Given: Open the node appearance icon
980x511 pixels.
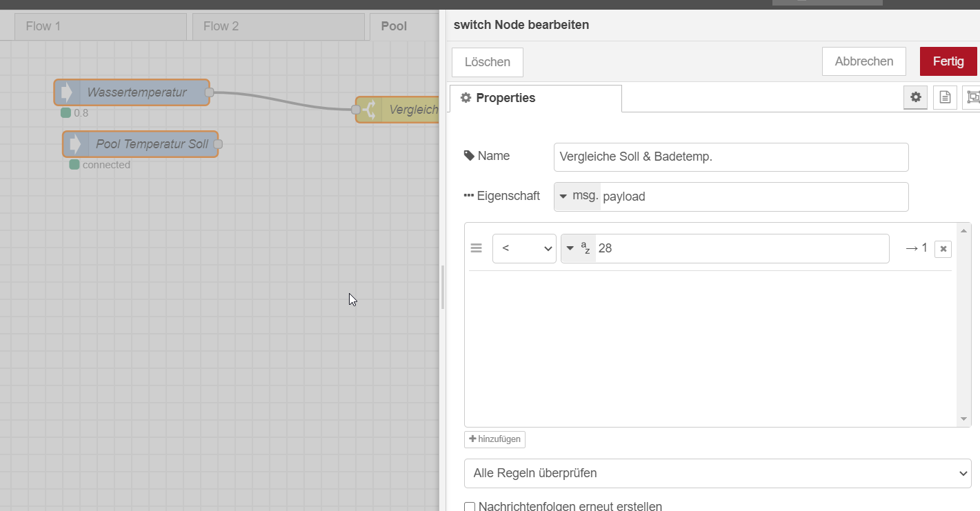Looking at the screenshot, I should [x=972, y=98].
